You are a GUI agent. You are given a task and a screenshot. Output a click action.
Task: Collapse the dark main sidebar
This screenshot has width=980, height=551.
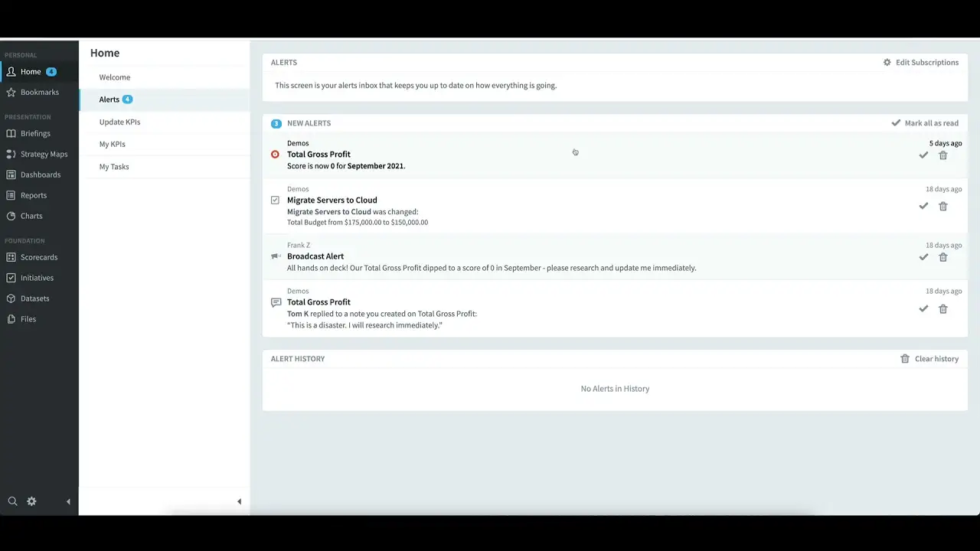point(68,502)
